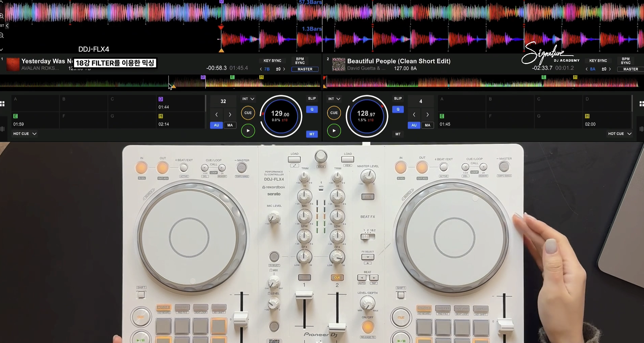This screenshot has height=343, width=644.
Task: Select empty hot cue pad A on deck 1
Action: coord(35,103)
